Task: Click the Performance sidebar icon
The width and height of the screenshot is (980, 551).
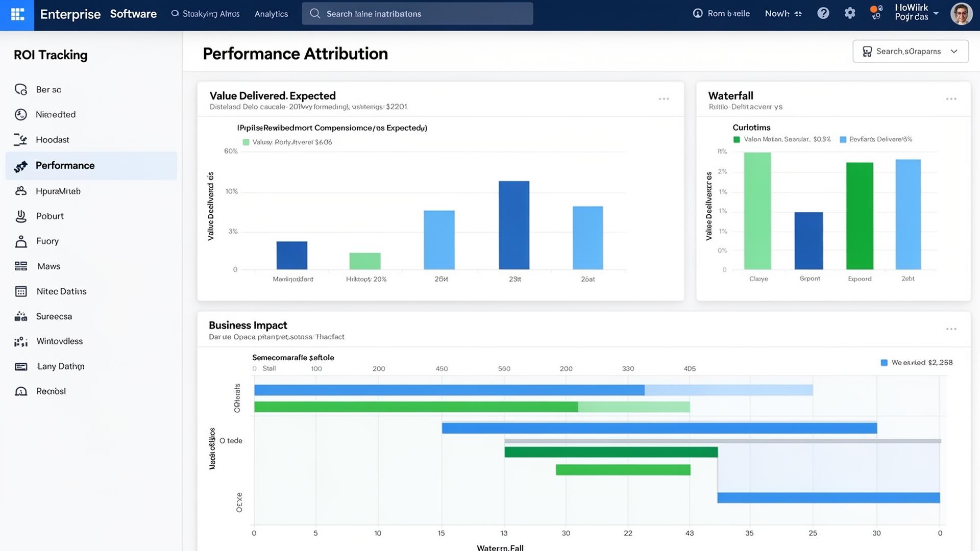Action: (x=21, y=166)
